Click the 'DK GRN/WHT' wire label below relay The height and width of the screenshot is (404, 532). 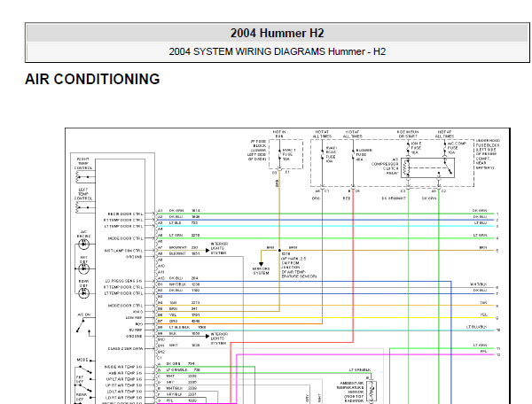point(394,198)
